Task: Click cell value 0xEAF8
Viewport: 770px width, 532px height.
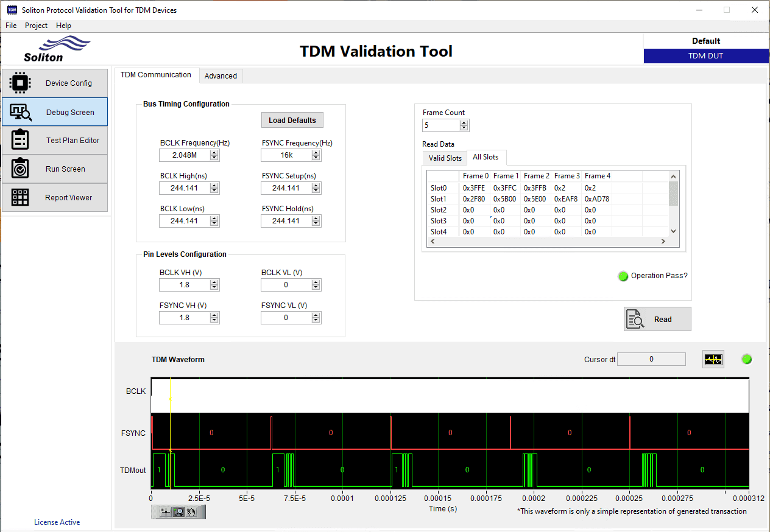Action: (x=566, y=199)
